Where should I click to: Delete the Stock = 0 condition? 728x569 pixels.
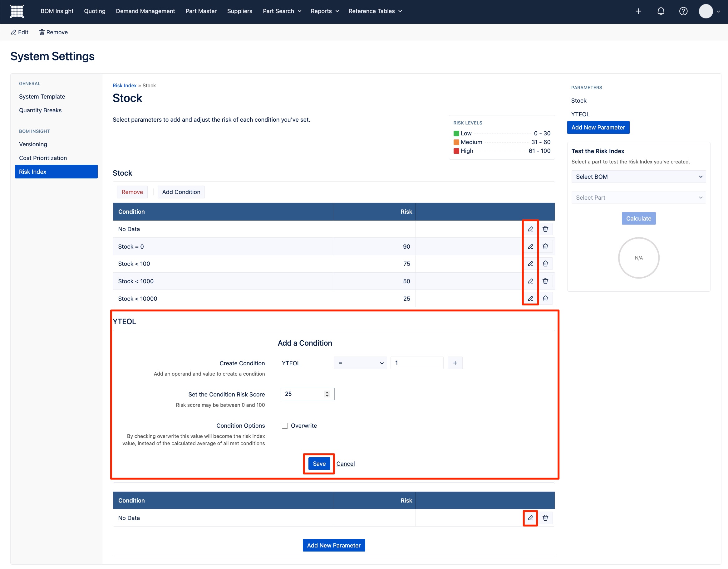545,246
